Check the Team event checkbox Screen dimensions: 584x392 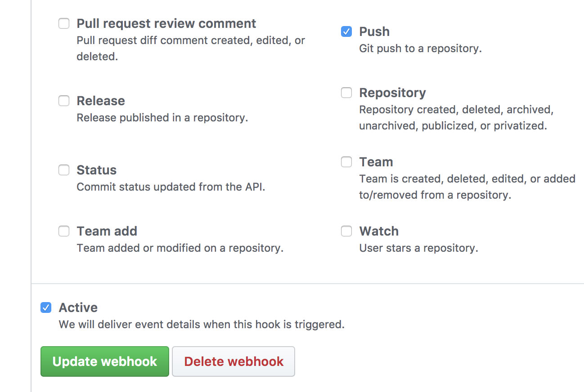[x=346, y=161]
